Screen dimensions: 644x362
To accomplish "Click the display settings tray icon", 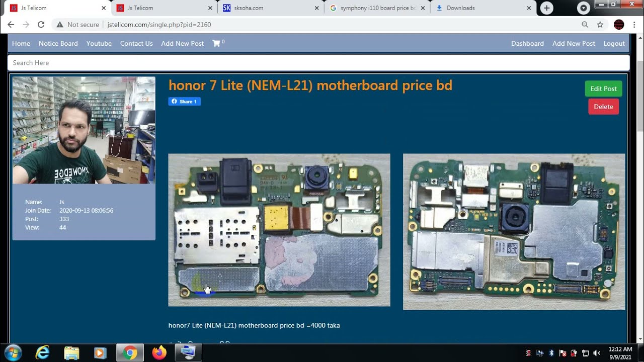I will 540,353.
